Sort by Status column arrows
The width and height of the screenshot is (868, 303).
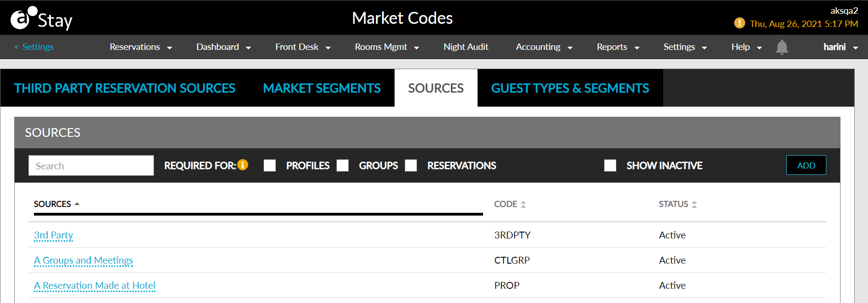[x=694, y=204]
